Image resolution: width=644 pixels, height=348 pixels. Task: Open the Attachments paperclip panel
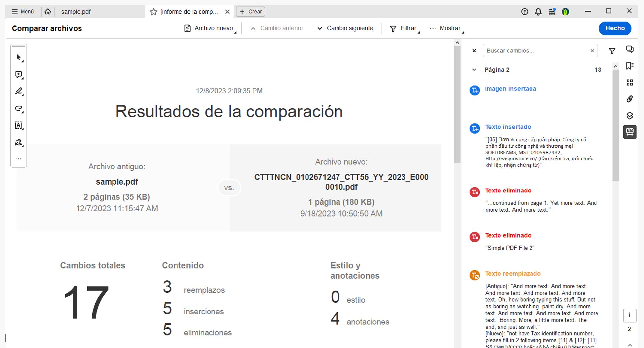click(x=630, y=99)
